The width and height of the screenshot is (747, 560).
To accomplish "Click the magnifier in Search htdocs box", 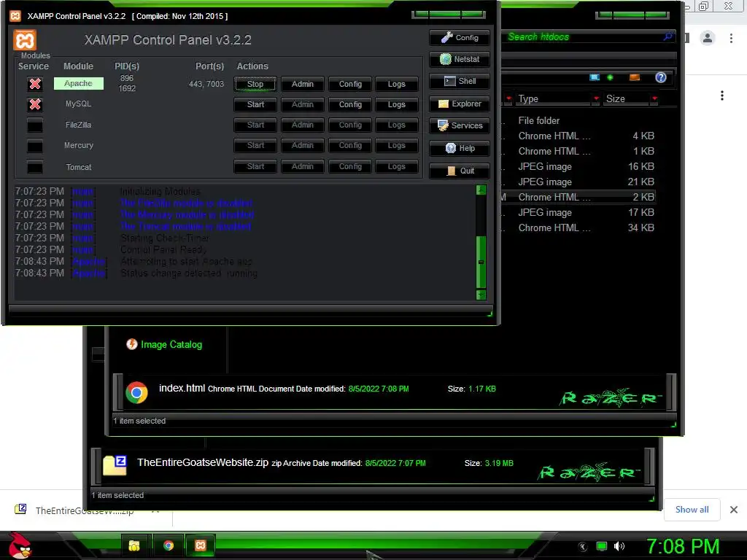I will [668, 36].
